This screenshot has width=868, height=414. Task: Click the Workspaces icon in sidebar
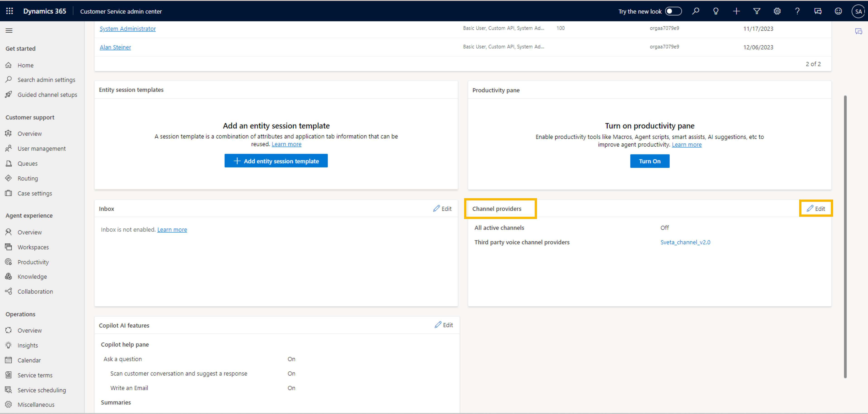click(x=9, y=247)
